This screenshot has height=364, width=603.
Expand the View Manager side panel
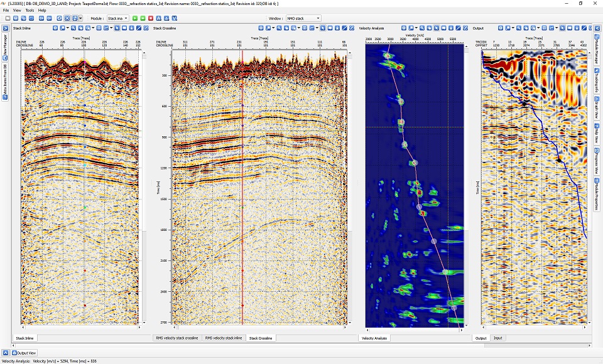pyautogui.click(x=6, y=45)
